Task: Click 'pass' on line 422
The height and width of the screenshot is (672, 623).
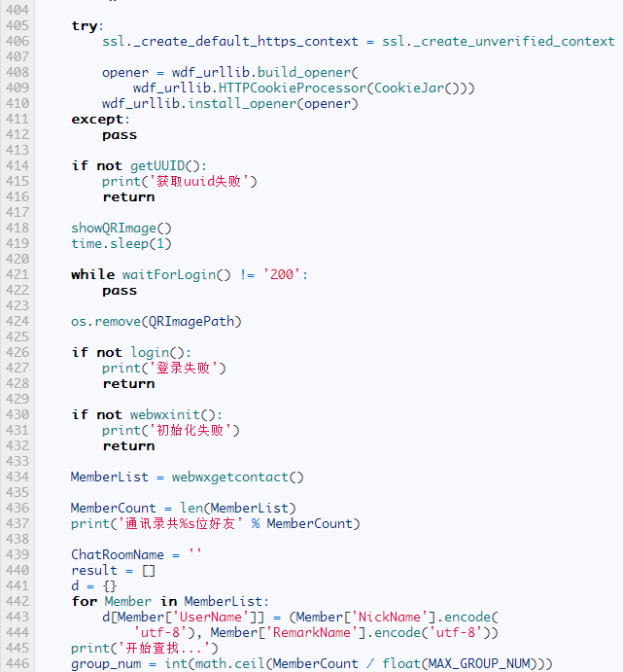Action: pyautogui.click(x=120, y=290)
